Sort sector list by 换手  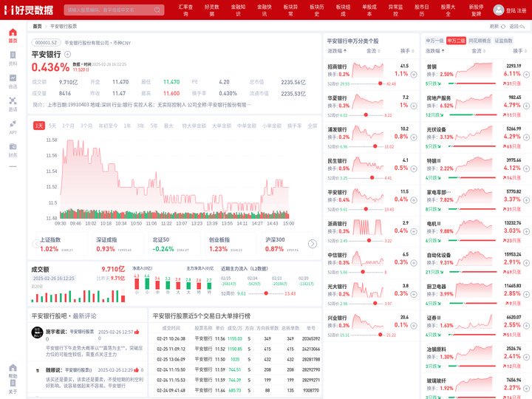click(519, 51)
